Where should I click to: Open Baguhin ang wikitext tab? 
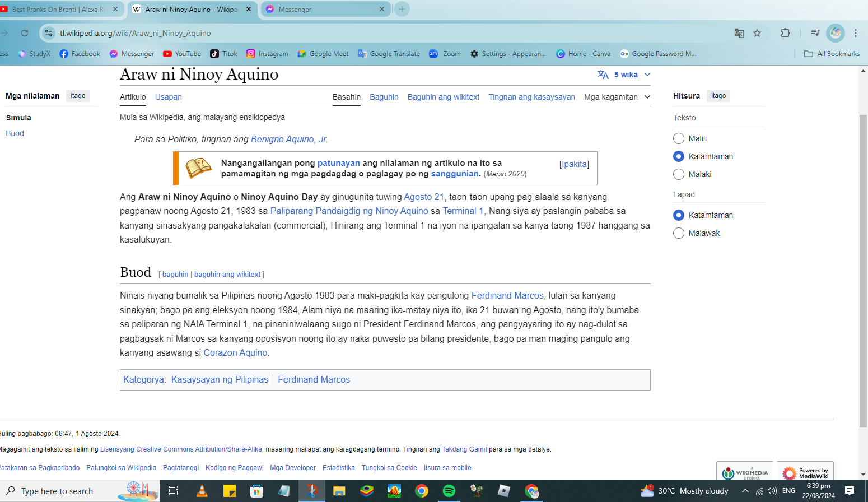click(x=444, y=97)
